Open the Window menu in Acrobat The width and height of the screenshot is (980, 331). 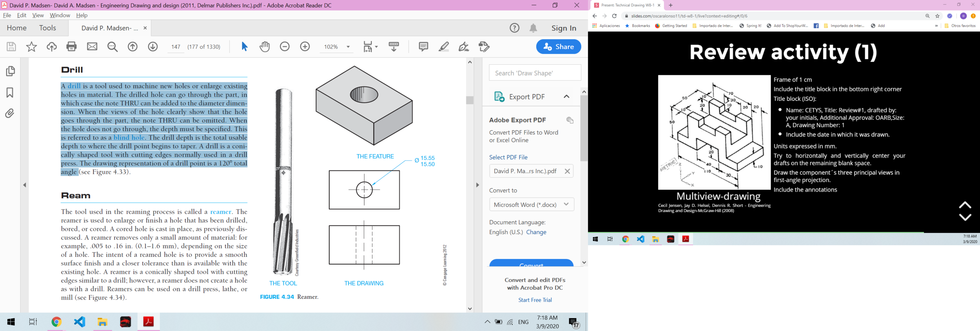(x=60, y=15)
